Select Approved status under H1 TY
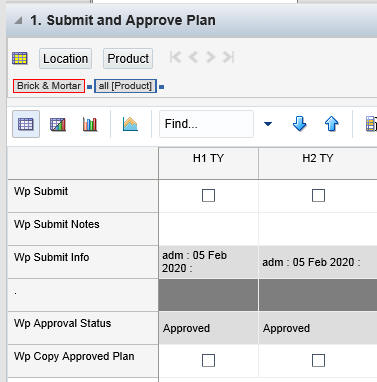This screenshot has height=382, width=377. [208, 328]
